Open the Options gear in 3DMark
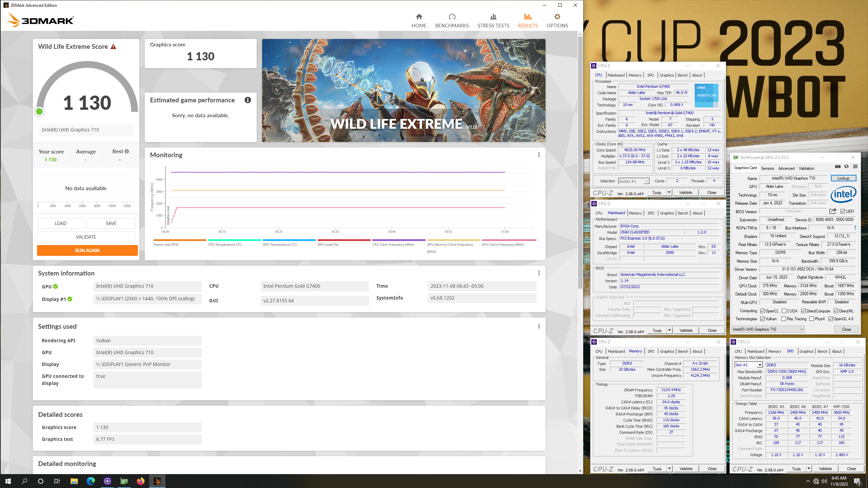 click(x=557, y=21)
